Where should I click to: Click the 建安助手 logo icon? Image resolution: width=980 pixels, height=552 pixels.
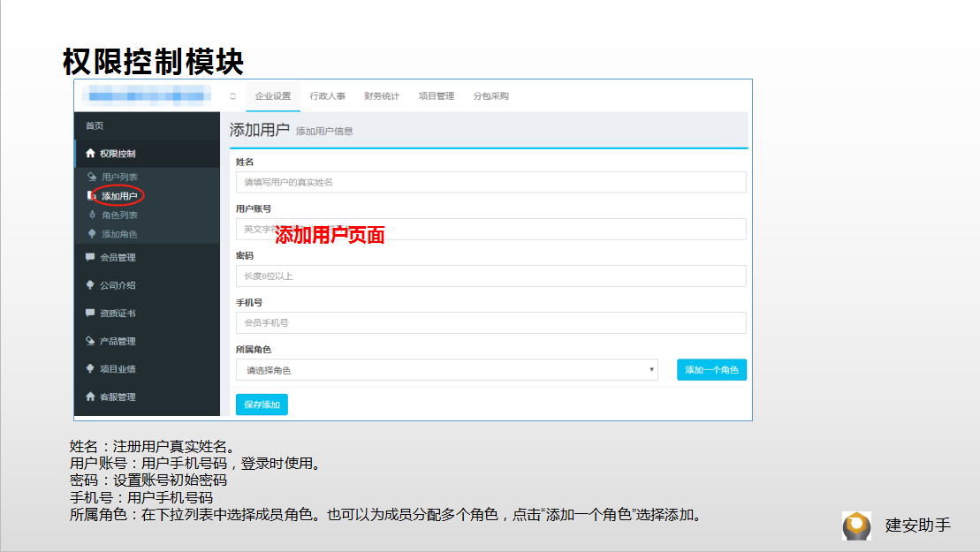856,526
